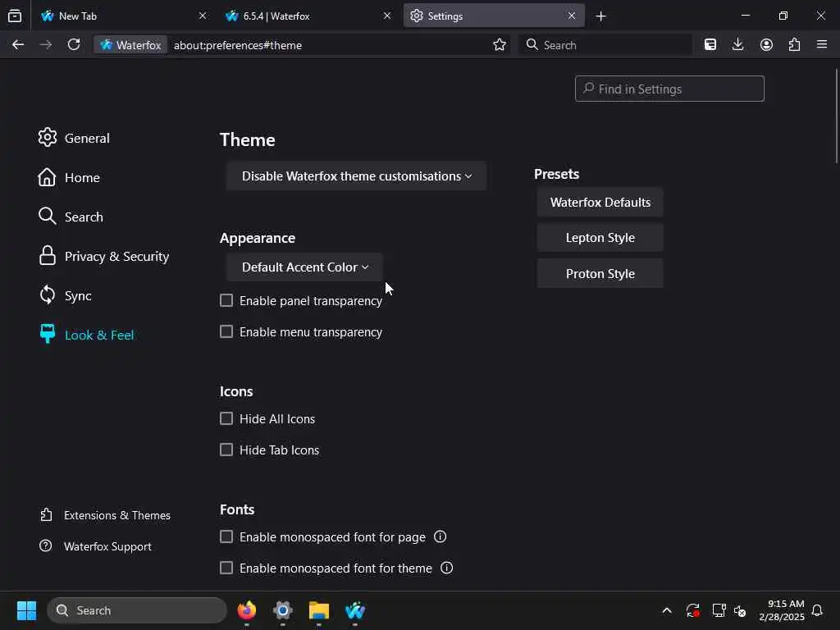Open the notifications bell

point(817,610)
